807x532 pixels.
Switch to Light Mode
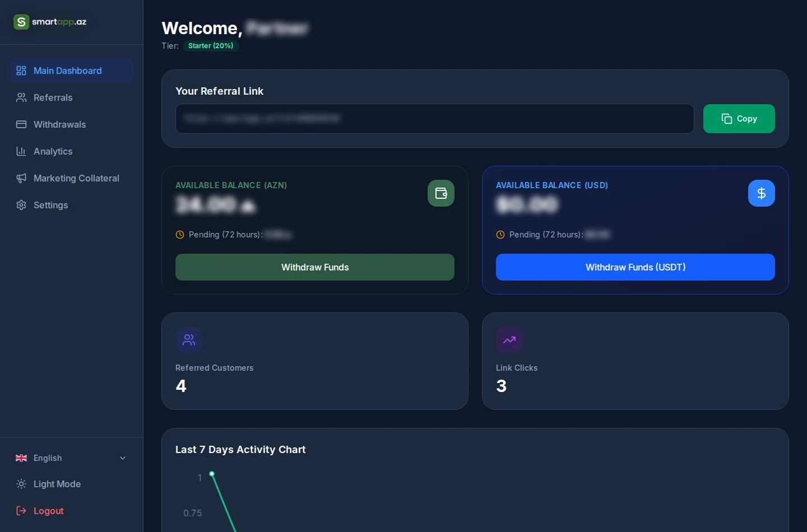[72, 484]
